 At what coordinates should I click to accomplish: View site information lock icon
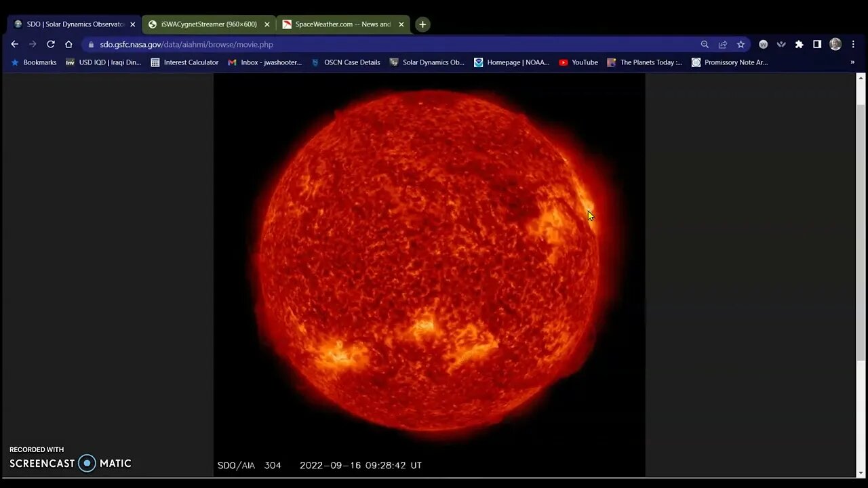tap(92, 45)
